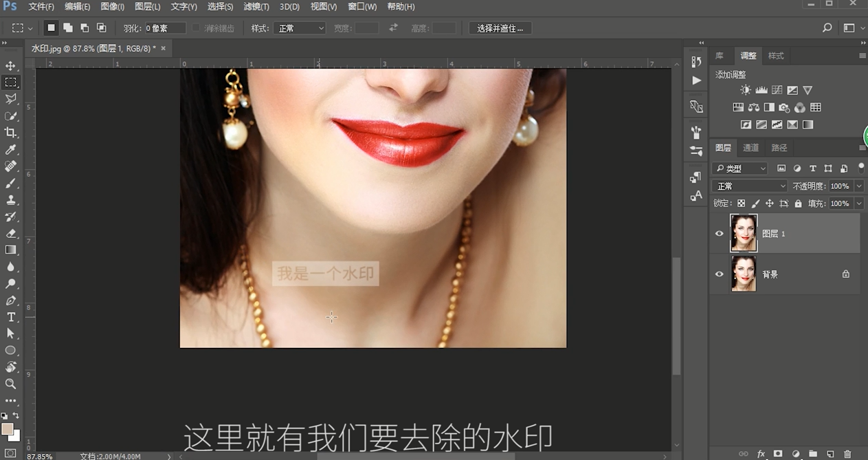Select the Pen tool
Image resolution: width=868 pixels, height=460 pixels.
pos(10,300)
